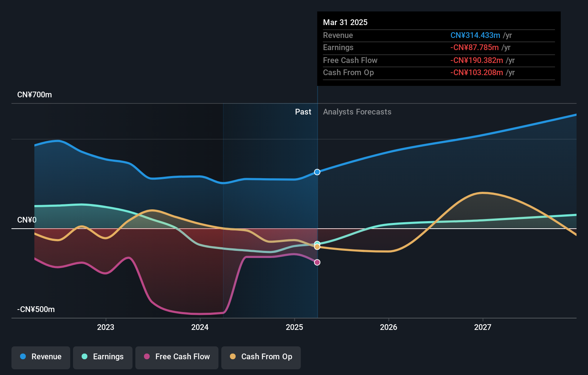Image resolution: width=588 pixels, height=375 pixels.
Task: Toggle the Cash From Op legend series
Action: click(261, 357)
